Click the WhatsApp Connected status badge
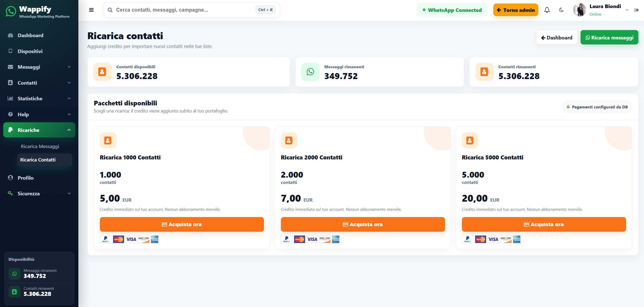The image size is (644, 307). click(x=452, y=10)
